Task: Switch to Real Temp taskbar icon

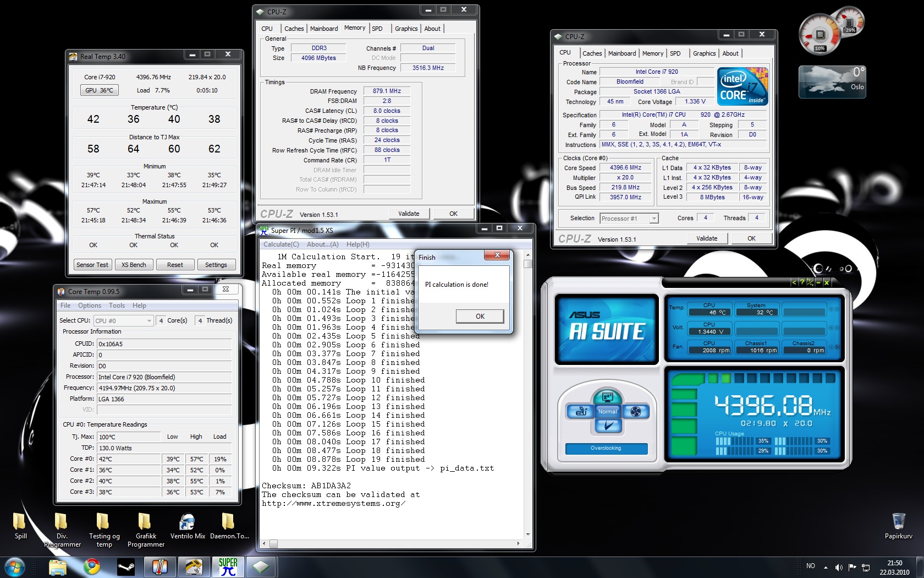Action: coord(194,567)
